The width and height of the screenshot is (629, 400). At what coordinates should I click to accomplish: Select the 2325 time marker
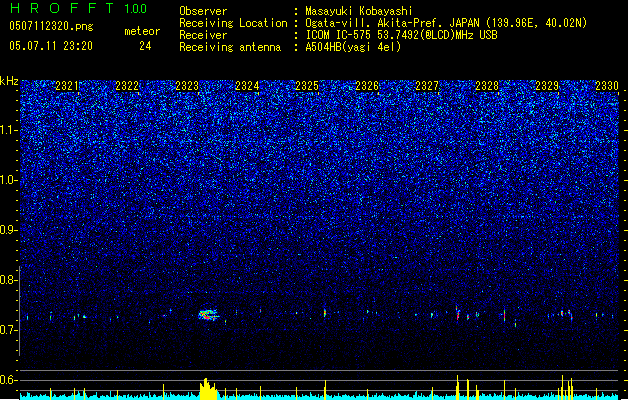[307, 86]
